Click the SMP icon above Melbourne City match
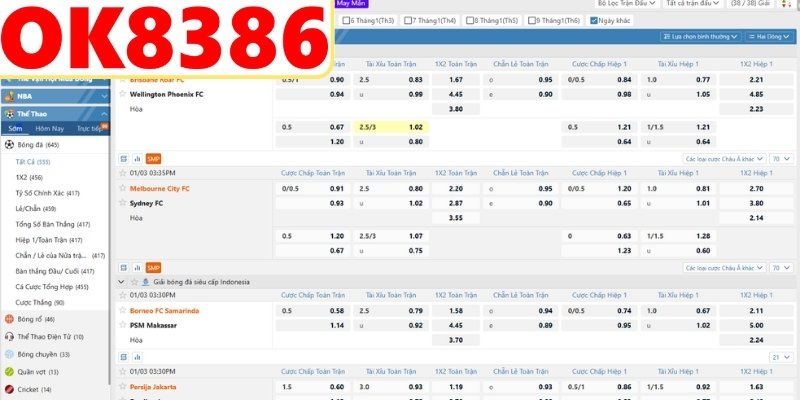Screen dimensions: 800x400 (153, 158)
